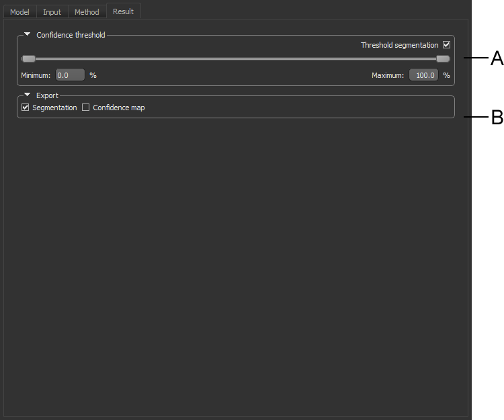Click the black callout marker beside Confidence threshold
This screenshot has height=420, width=504.
(497, 58)
